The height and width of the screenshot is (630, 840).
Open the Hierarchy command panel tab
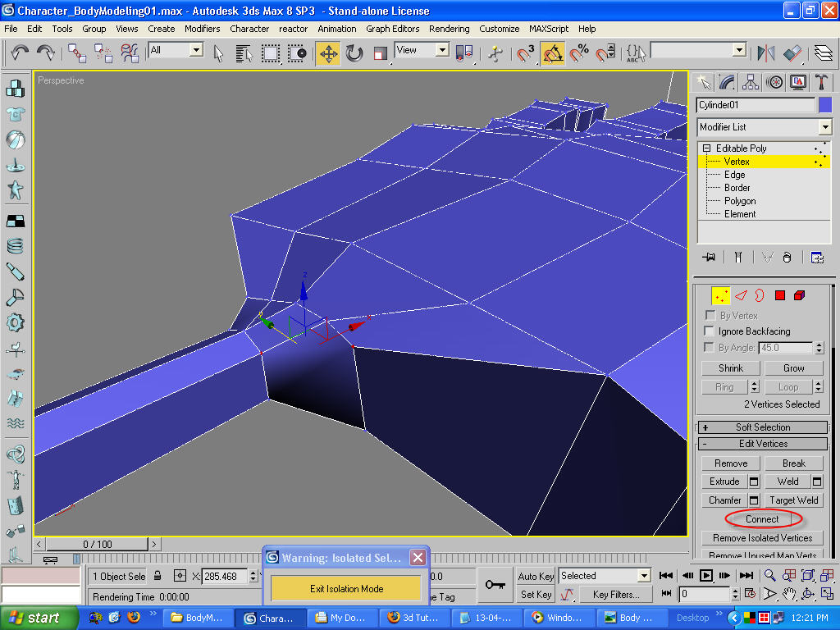[751, 82]
